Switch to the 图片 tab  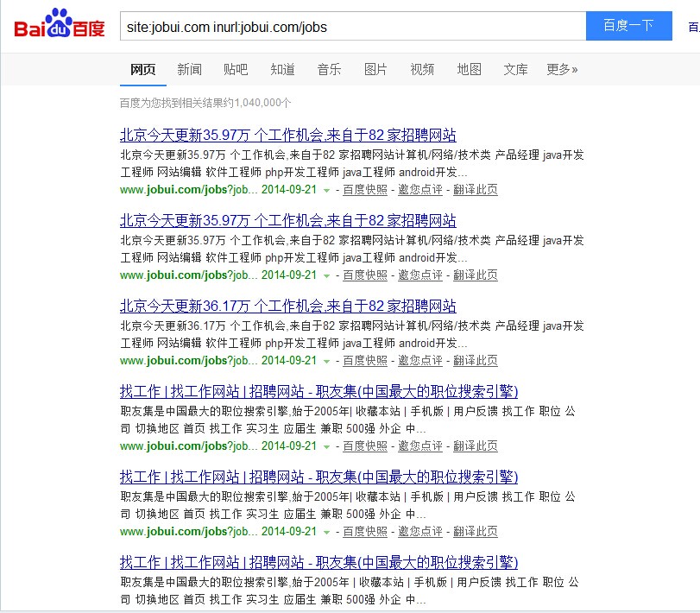click(x=375, y=69)
